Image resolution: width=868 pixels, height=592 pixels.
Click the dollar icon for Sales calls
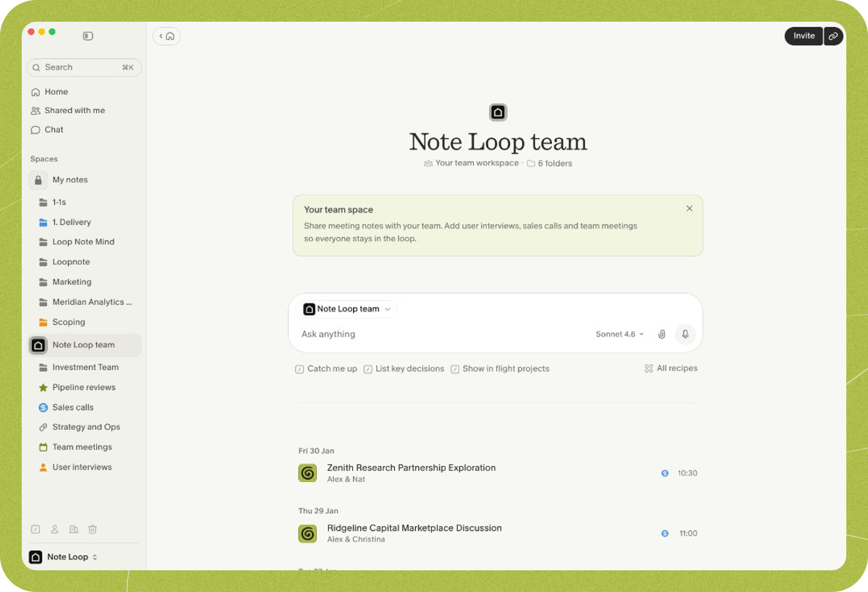43,407
